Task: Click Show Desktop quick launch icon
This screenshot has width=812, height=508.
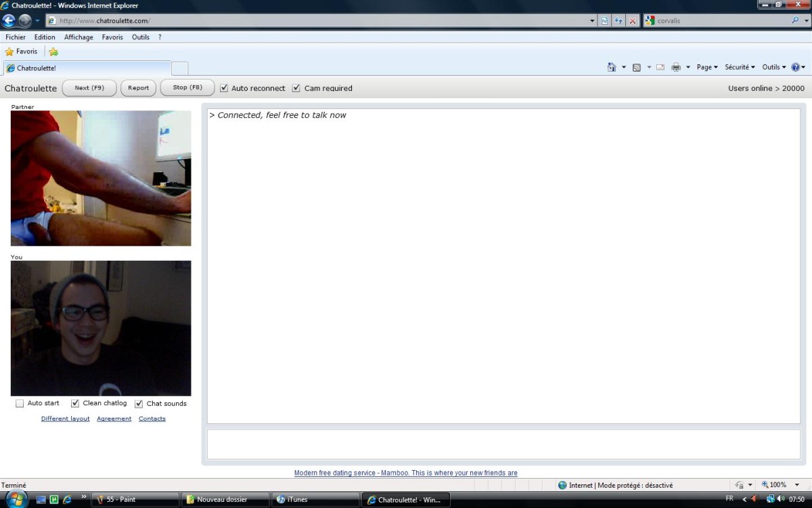Action: click(x=41, y=499)
